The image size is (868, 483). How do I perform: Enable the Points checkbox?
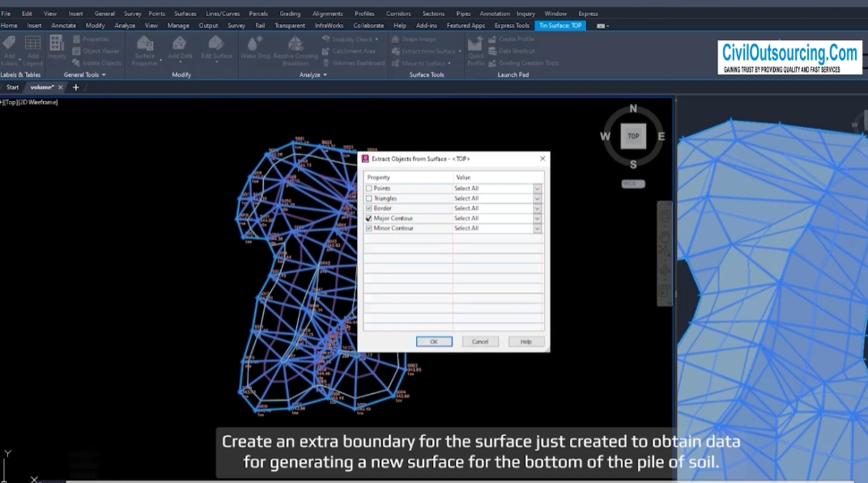coord(368,189)
